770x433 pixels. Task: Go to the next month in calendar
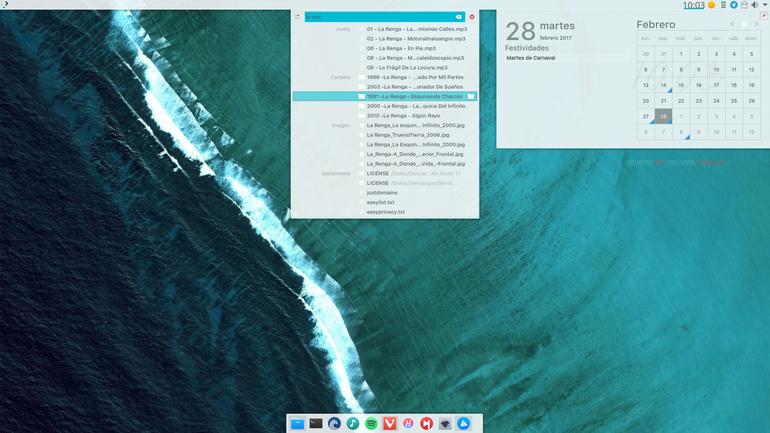(x=756, y=24)
